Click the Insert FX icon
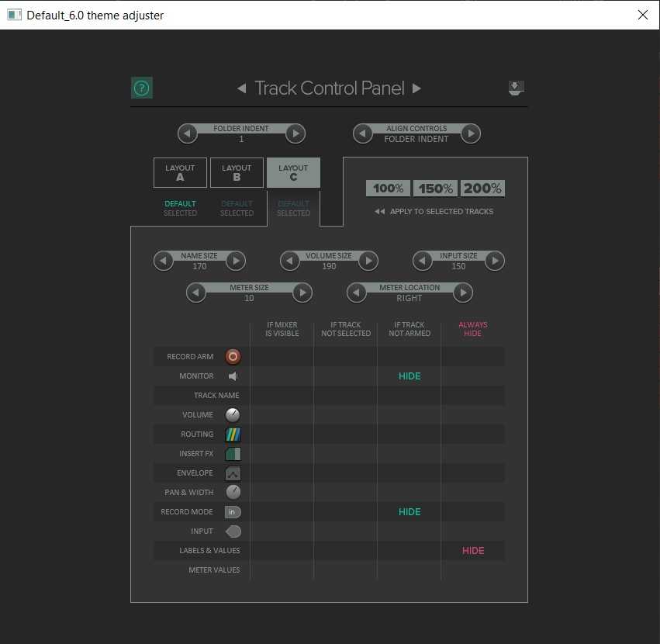660x644 pixels. pyautogui.click(x=233, y=454)
